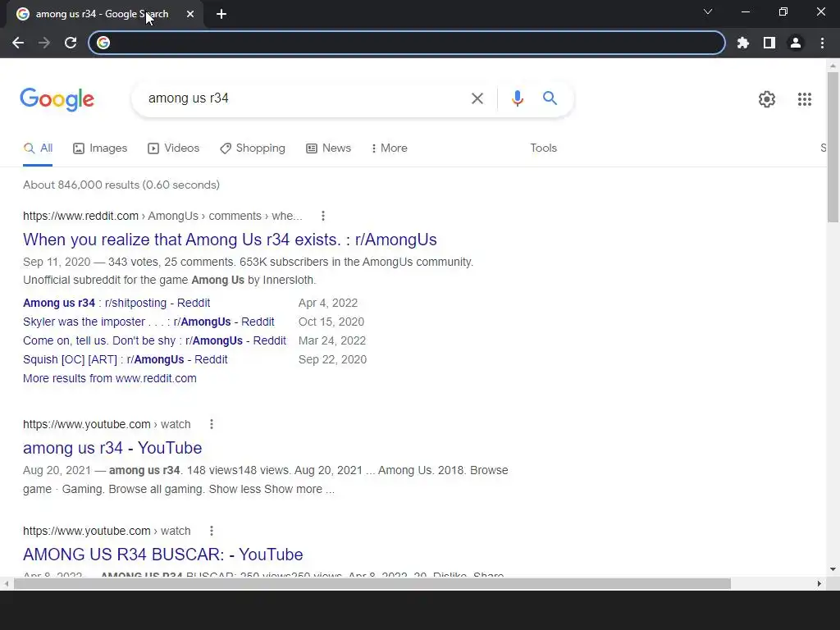Close the Google Search tab
Screen dimensions: 840x630
click(190, 15)
